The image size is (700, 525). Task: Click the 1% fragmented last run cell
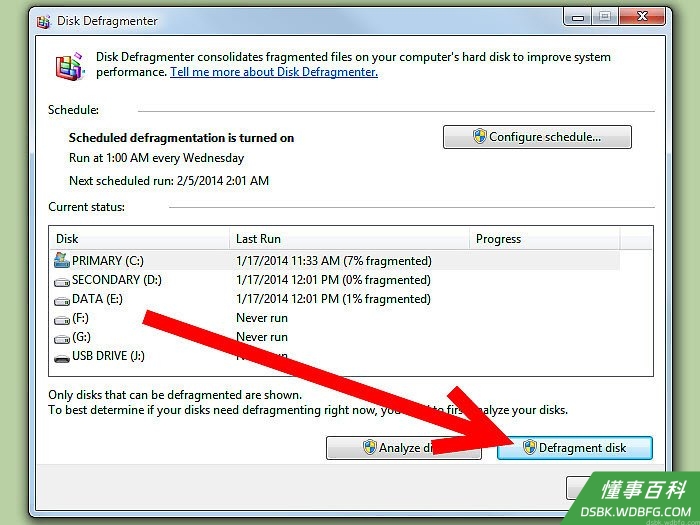point(333,299)
